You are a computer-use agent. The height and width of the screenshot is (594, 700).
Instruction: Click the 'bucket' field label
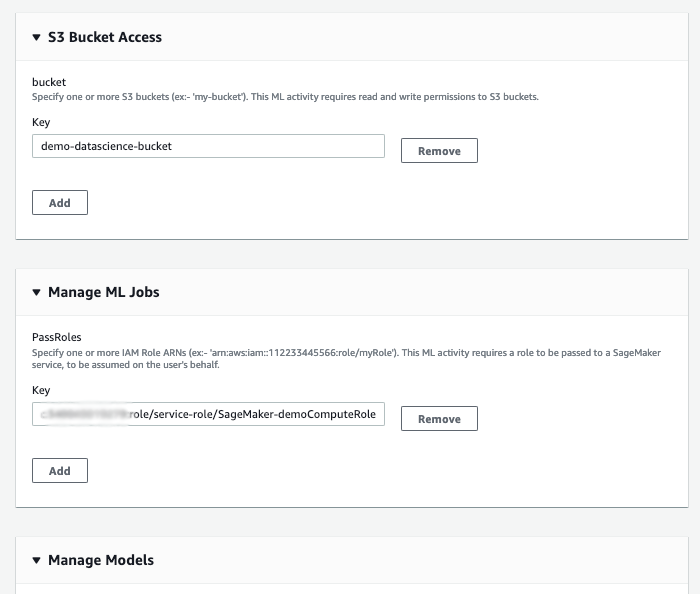click(x=49, y=81)
